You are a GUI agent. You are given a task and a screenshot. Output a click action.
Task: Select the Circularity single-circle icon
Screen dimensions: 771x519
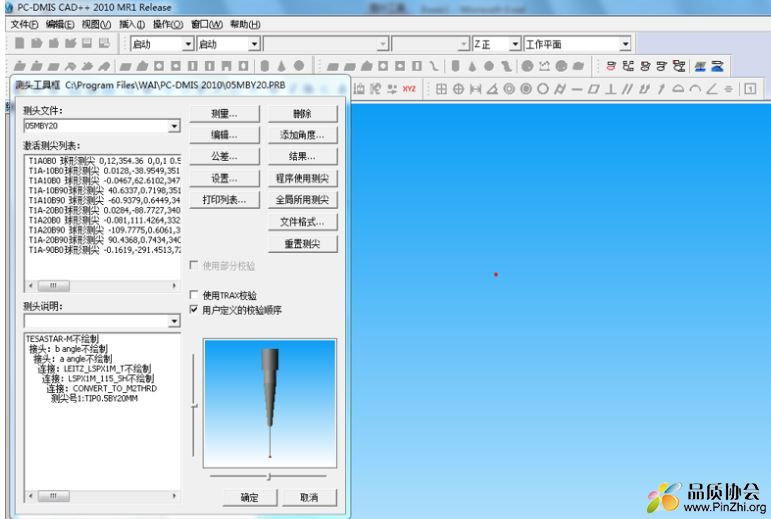pos(543,89)
